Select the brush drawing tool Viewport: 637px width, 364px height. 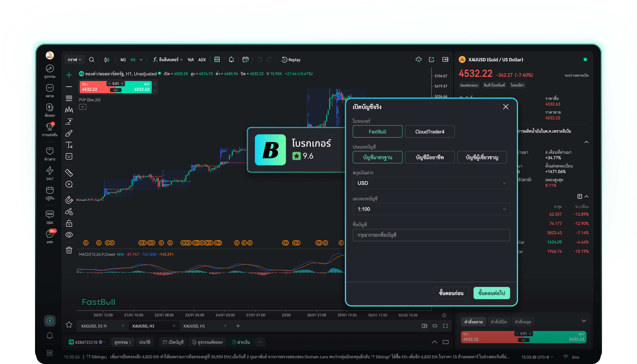69,133
